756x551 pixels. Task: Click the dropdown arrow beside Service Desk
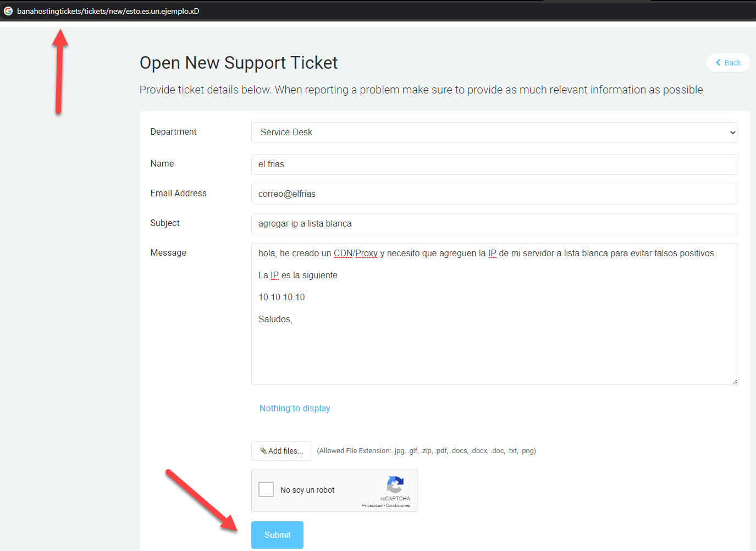(x=732, y=133)
